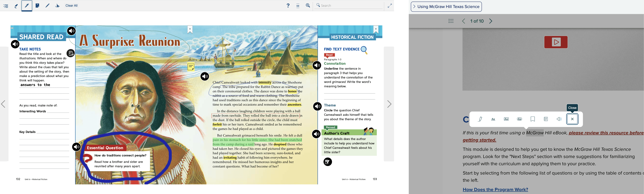Advance to slide 2 of 10
The height and width of the screenshot is (194, 644).
click(x=491, y=21)
